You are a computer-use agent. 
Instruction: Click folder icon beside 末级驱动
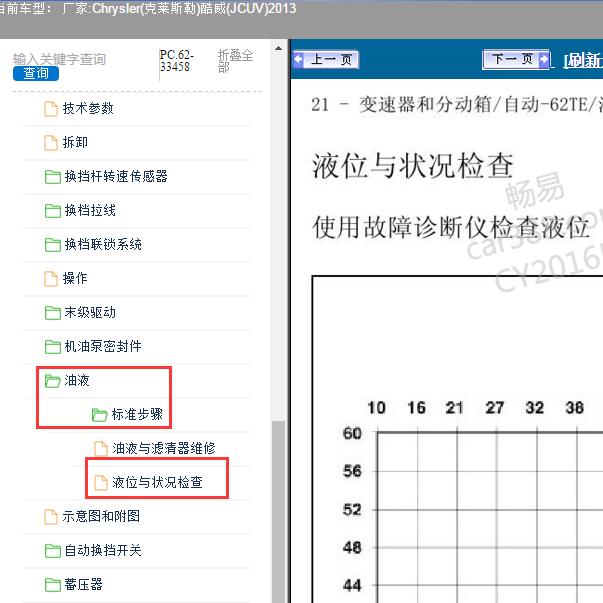(53, 313)
